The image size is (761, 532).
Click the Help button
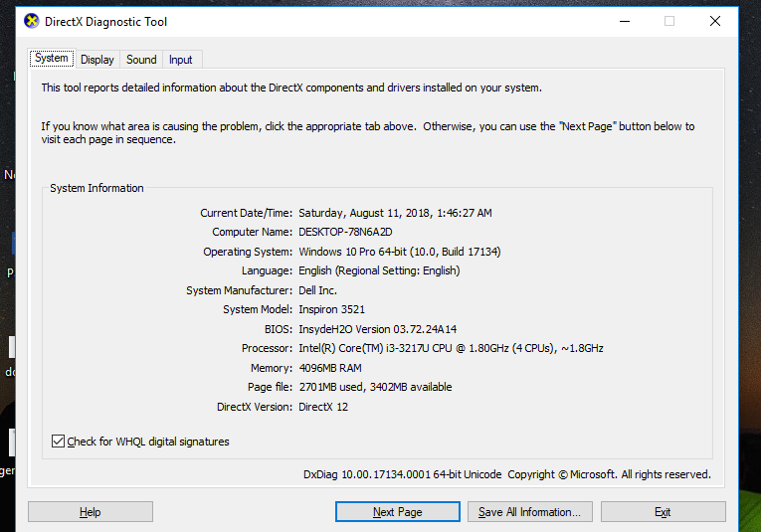point(91,512)
